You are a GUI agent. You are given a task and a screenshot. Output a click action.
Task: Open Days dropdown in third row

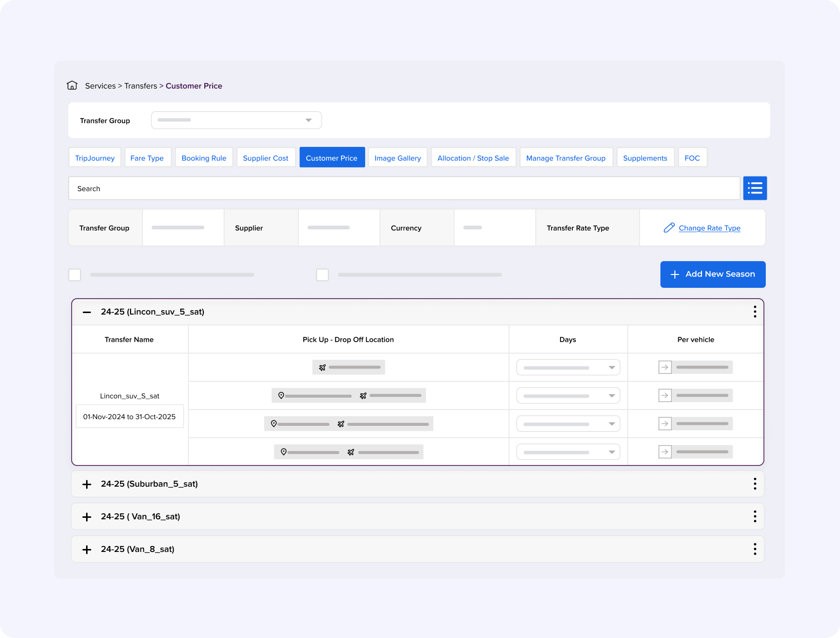coord(568,424)
